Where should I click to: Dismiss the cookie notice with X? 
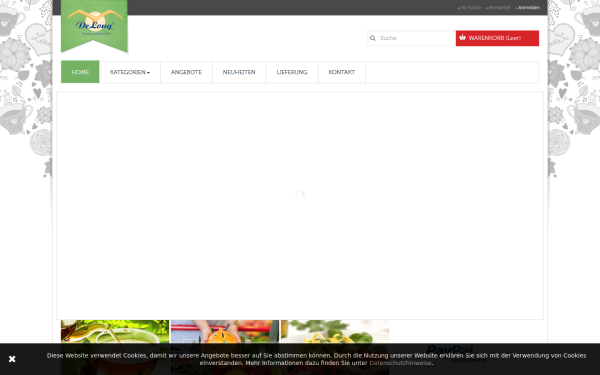pos(12,359)
